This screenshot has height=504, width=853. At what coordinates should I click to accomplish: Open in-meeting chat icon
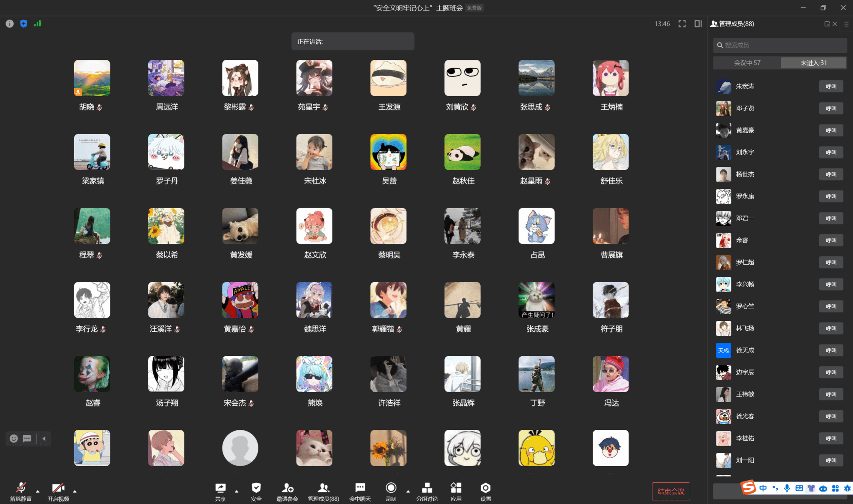[x=360, y=488]
